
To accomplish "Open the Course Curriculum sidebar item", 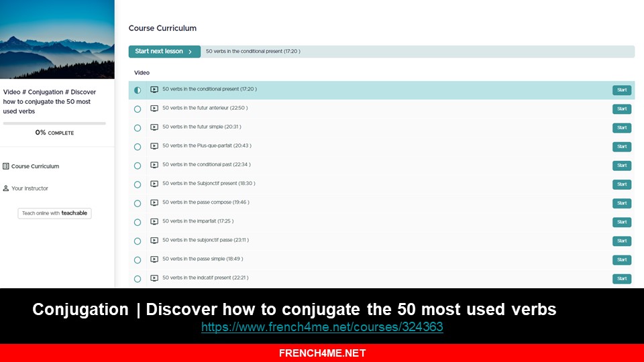I will coord(35,166).
